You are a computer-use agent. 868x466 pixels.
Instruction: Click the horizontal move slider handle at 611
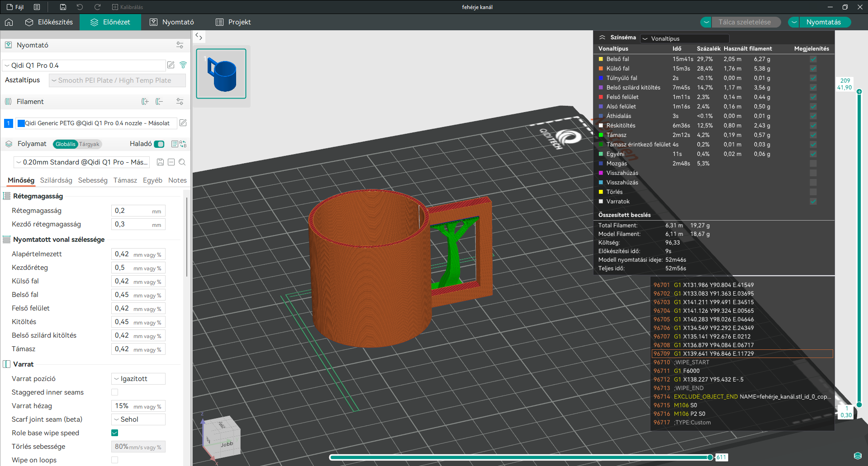click(x=710, y=457)
